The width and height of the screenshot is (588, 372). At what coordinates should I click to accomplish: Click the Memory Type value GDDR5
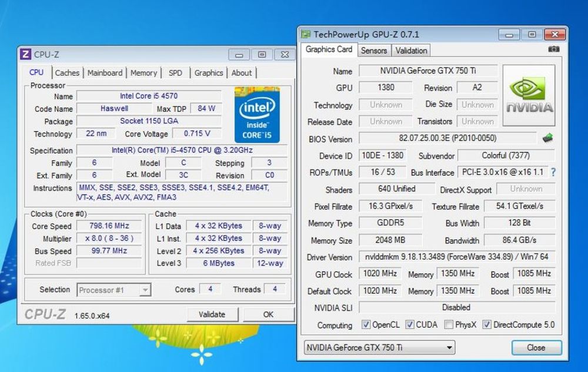pos(390,223)
